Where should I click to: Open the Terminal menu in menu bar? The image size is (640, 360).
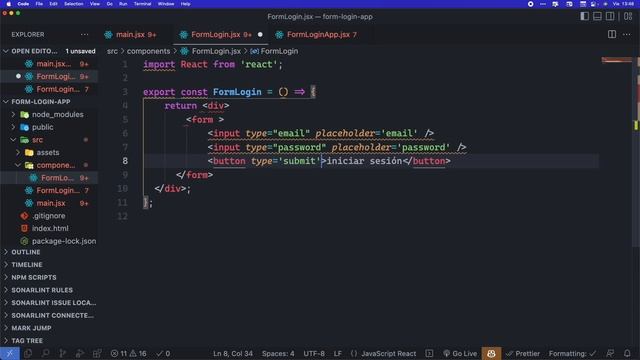pos(142,4)
